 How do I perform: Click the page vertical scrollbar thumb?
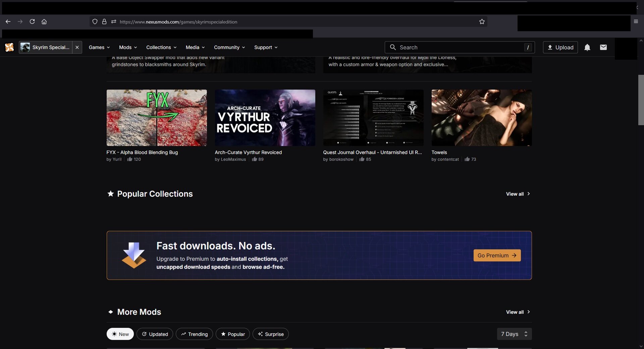pyautogui.click(x=641, y=100)
